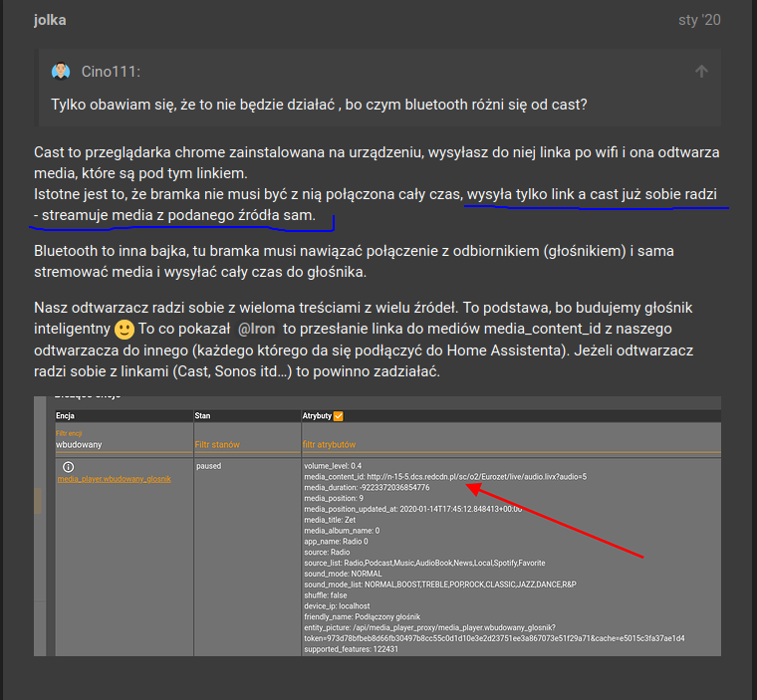Click the quoted text about bluetooth and cast
The height and width of the screenshot is (700, 757).
pos(319,105)
